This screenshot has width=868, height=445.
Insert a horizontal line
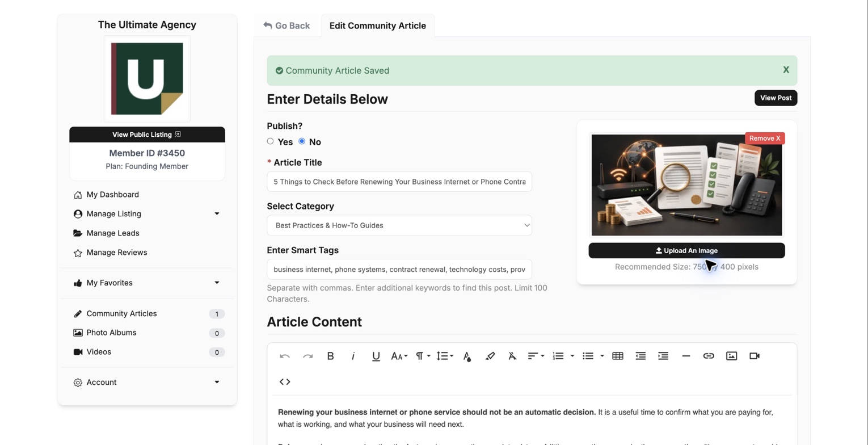pos(686,356)
